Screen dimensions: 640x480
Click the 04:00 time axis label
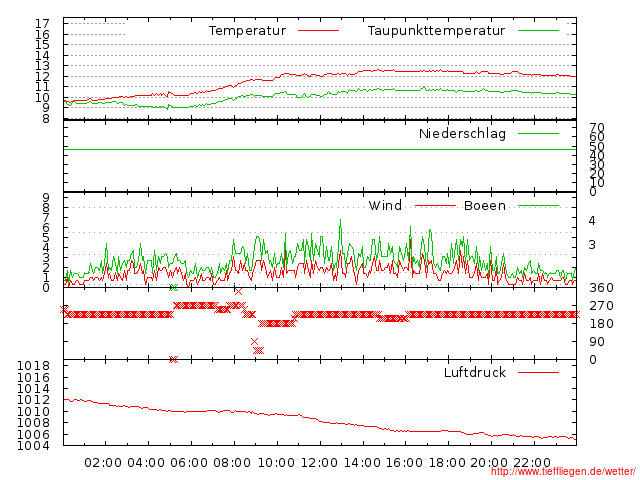(x=146, y=463)
